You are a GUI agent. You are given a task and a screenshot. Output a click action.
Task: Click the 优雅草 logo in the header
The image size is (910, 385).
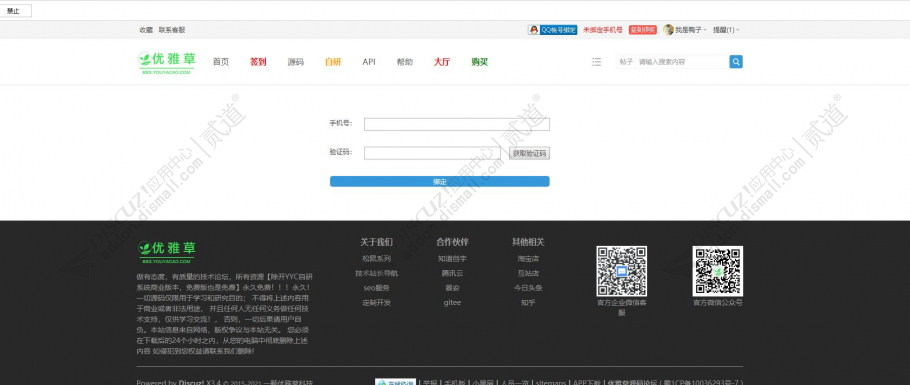pyautogui.click(x=167, y=62)
